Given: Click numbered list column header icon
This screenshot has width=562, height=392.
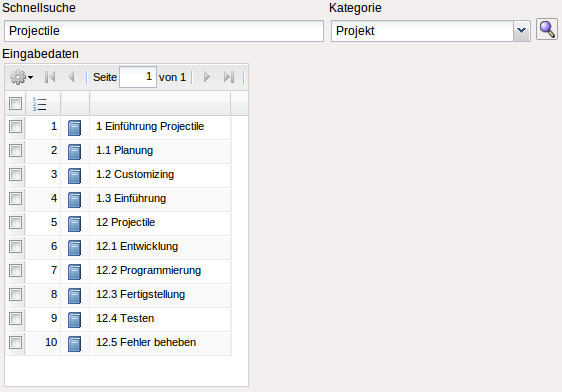Looking at the screenshot, I should (39, 104).
